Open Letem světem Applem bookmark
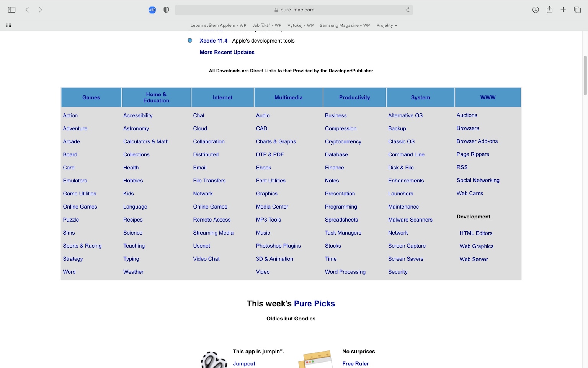The height and width of the screenshot is (368, 588). (x=218, y=25)
